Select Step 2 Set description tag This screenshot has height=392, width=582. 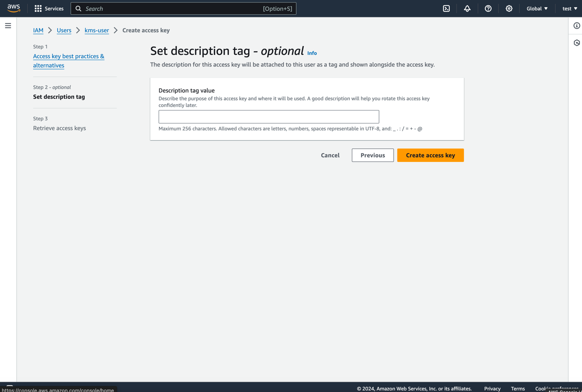point(59,97)
